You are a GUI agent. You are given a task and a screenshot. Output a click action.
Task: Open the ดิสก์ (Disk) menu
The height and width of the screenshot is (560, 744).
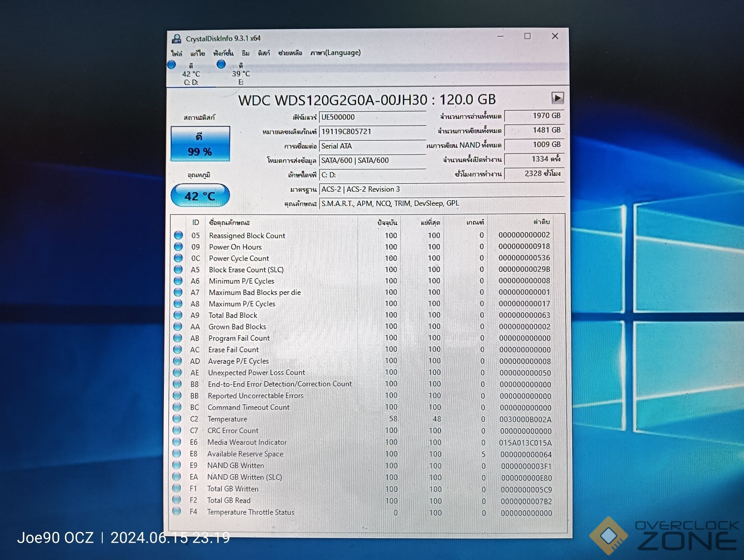tap(264, 53)
